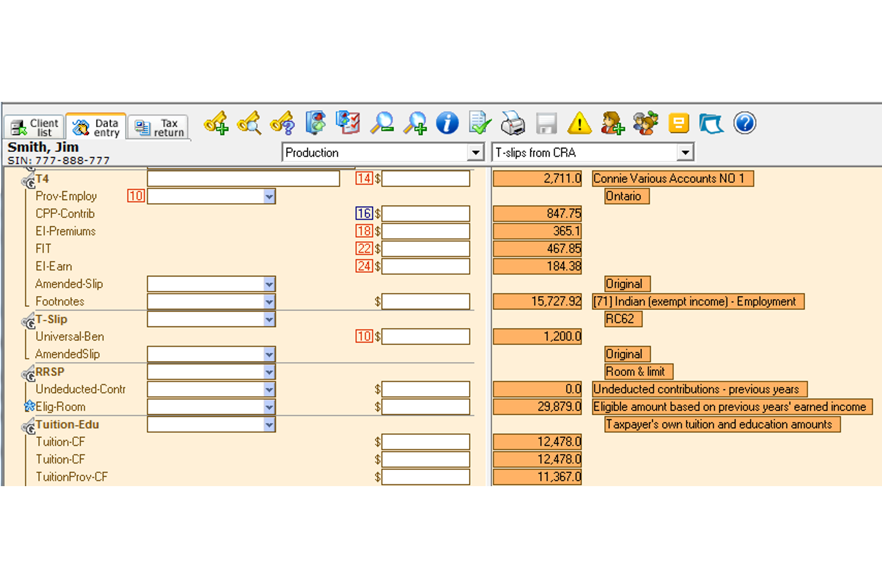The width and height of the screenshot is (882, 588).
Task: Click the zoom in magnifier icon
Action: coord(415,123)
